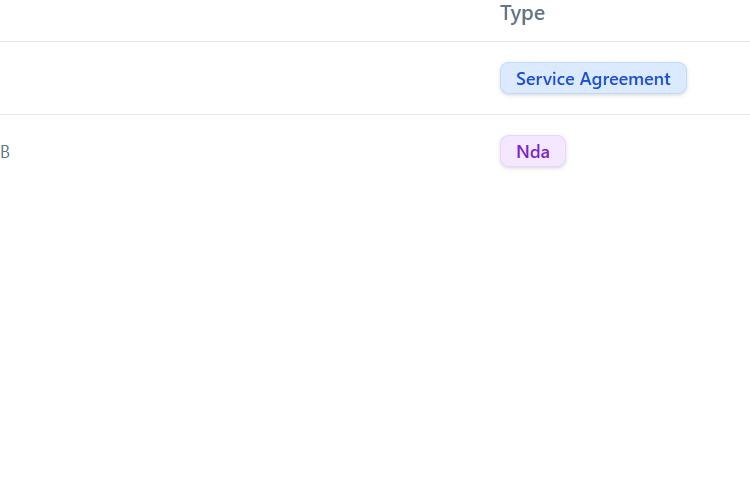Select the Service Agreement type badge
Image resolution: width=750 pixels, height=500 pixels.
[593, 78]
